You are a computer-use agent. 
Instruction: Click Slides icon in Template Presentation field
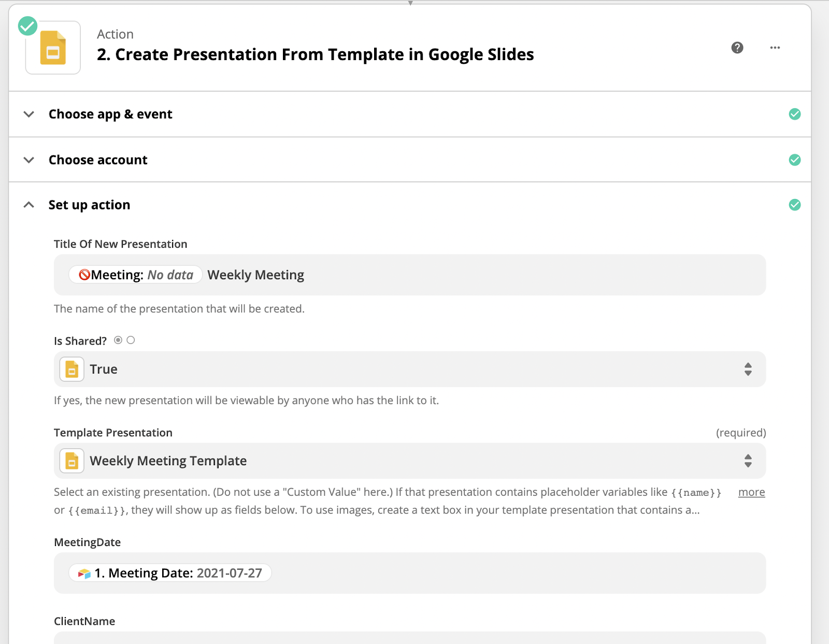[x=72, y=461]
